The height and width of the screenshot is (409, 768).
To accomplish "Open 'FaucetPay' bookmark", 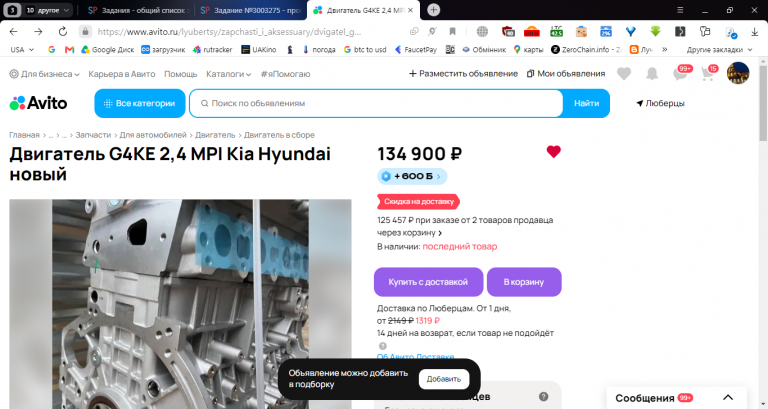I will tap(416, 49).
